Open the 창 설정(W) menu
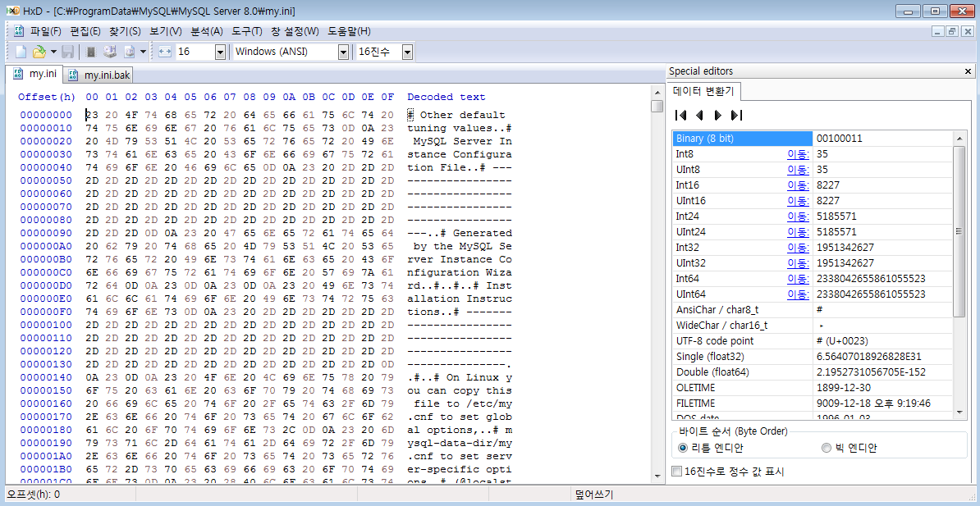Image resolution: width=980 pixels, height=506 pixels. [x=295, y=31]
